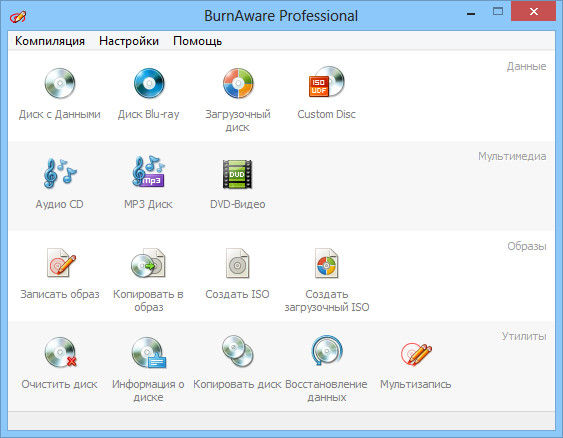
Task: Open the Компиляция menu
Action: pyautogui.click(x=50, y=41)
